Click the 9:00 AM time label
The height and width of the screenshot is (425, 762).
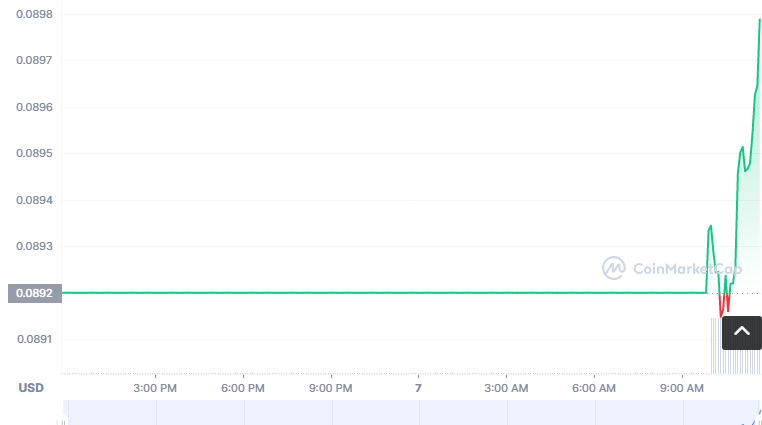tap(682, 388)
